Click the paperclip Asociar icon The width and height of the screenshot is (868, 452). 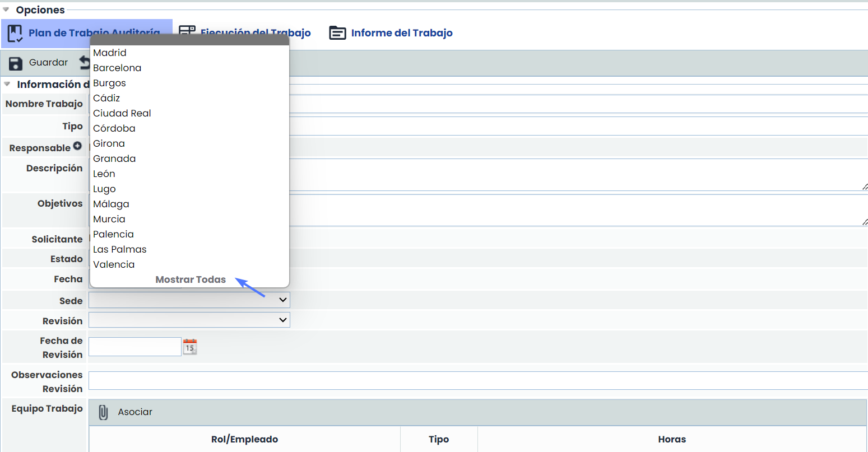104,412
